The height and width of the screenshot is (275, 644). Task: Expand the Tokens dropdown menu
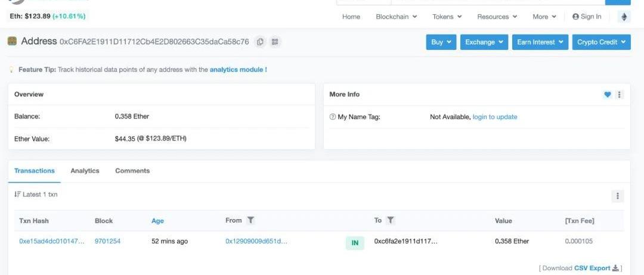[447, 17]
